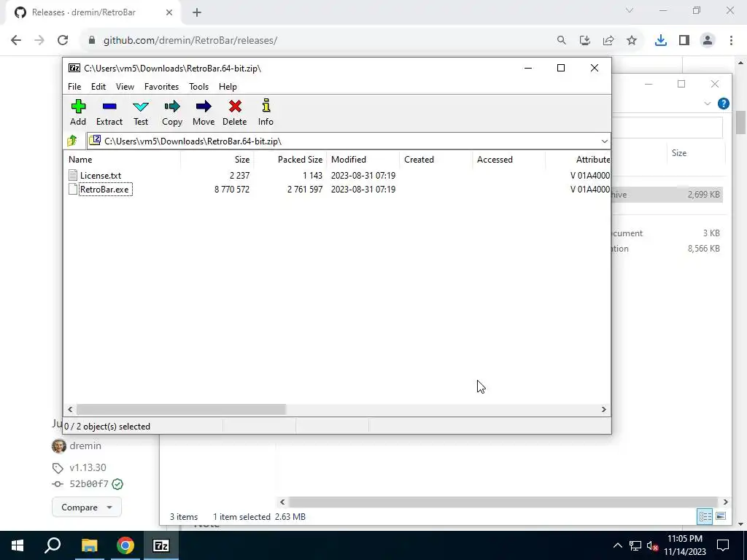Select the Copy toolbar icon
The height and width of the screenshot is (560, 747).
point(172,112)
